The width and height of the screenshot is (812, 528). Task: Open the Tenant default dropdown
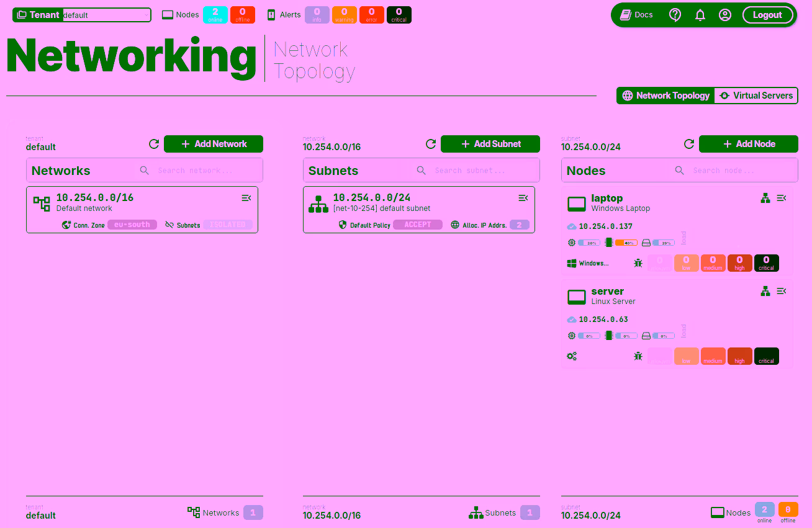point(106,15)
